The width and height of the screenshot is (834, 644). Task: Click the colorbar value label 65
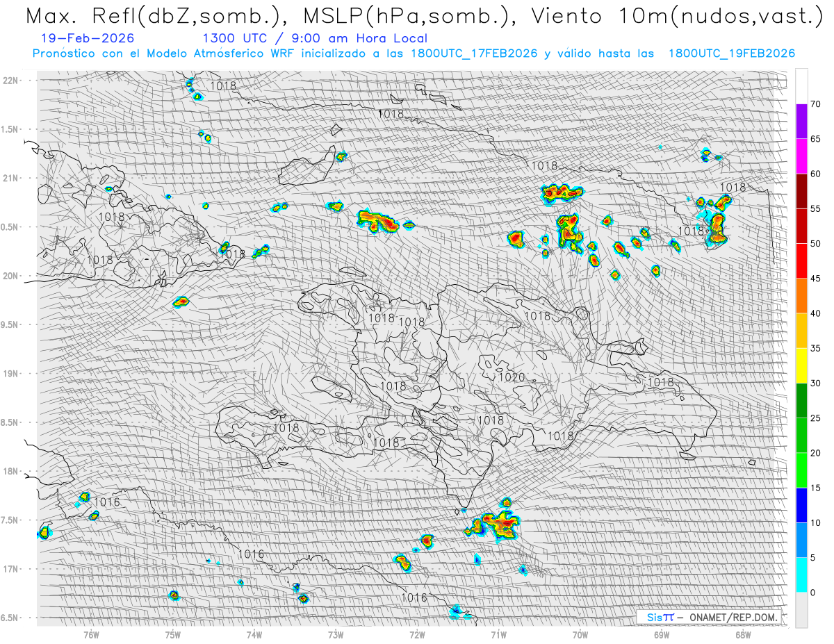pos(815,139)
